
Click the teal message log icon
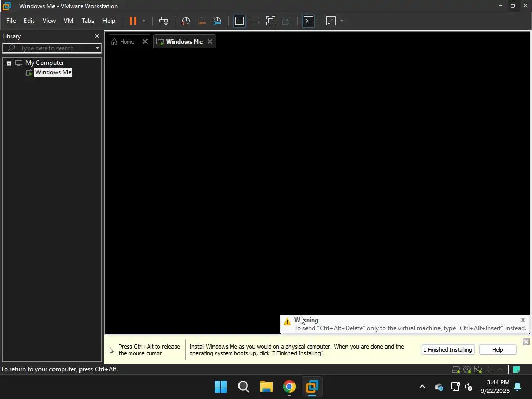pos(516,369)
